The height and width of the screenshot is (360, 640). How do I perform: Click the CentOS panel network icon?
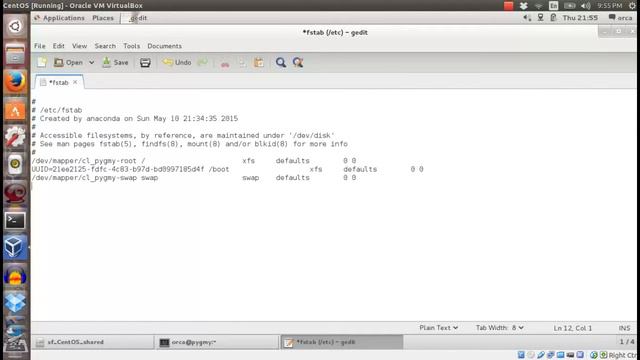click(x=540, y=18)
